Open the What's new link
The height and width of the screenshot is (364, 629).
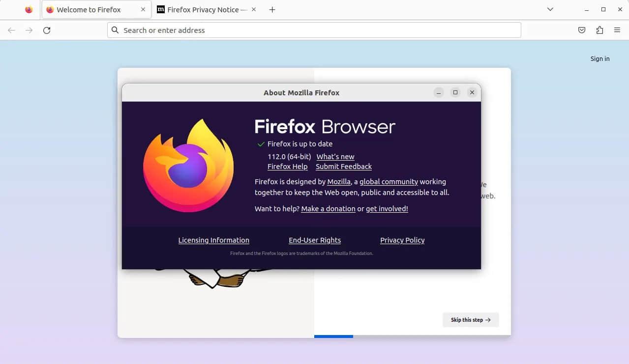335,157
